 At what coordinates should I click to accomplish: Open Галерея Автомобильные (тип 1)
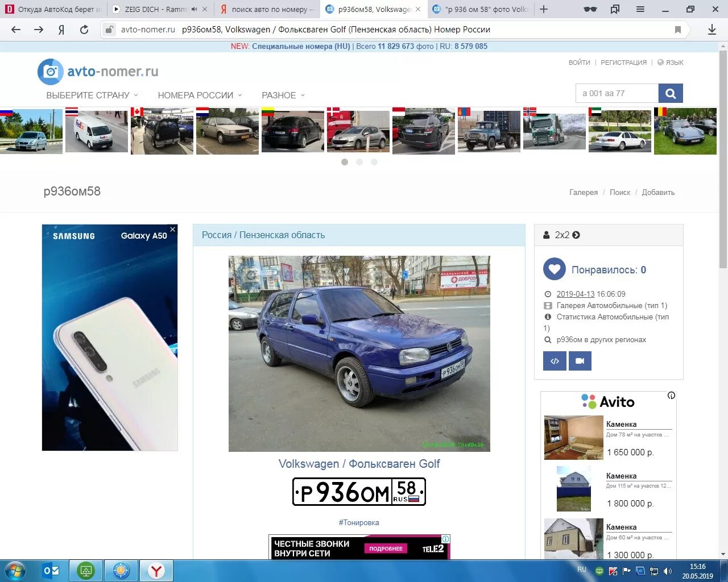point(612,305)
